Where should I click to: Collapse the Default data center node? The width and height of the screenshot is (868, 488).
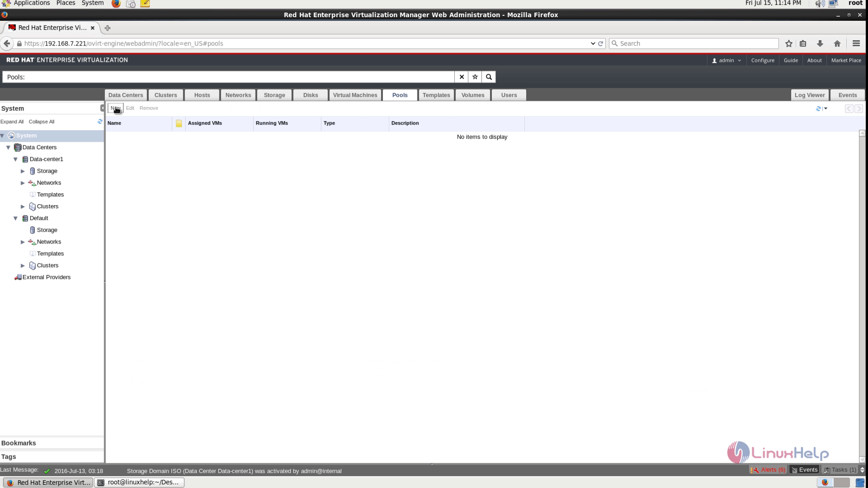15,218
